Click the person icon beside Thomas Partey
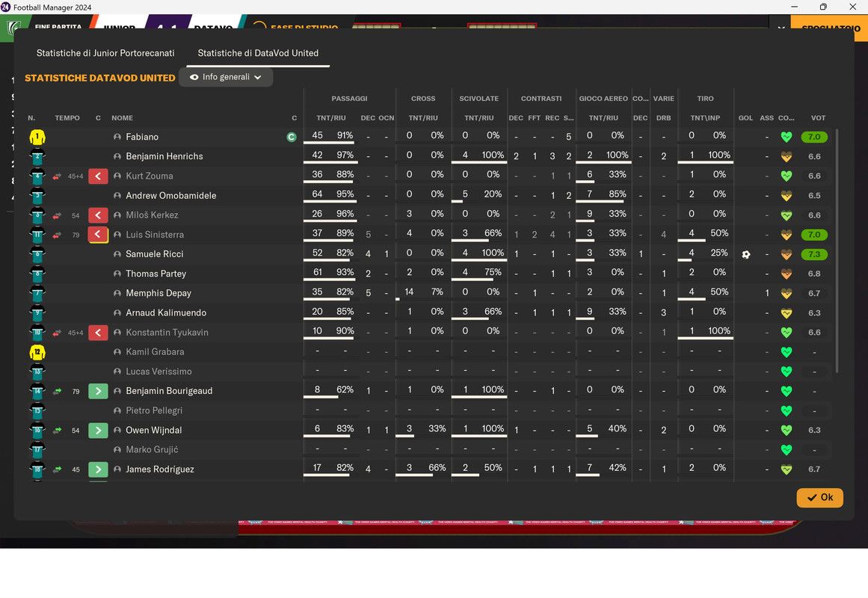Image resolution: width=868 pixels, height=598 pixels. [117, 274]
